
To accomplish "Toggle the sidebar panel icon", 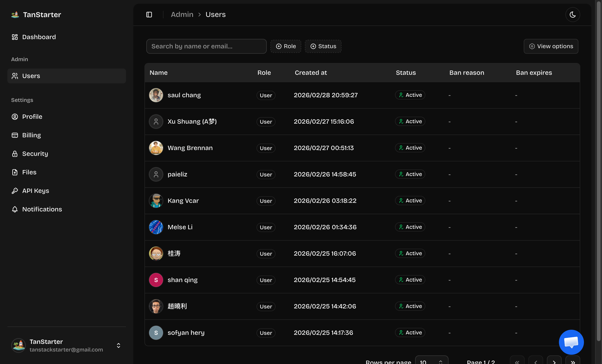I will (149, 15).
